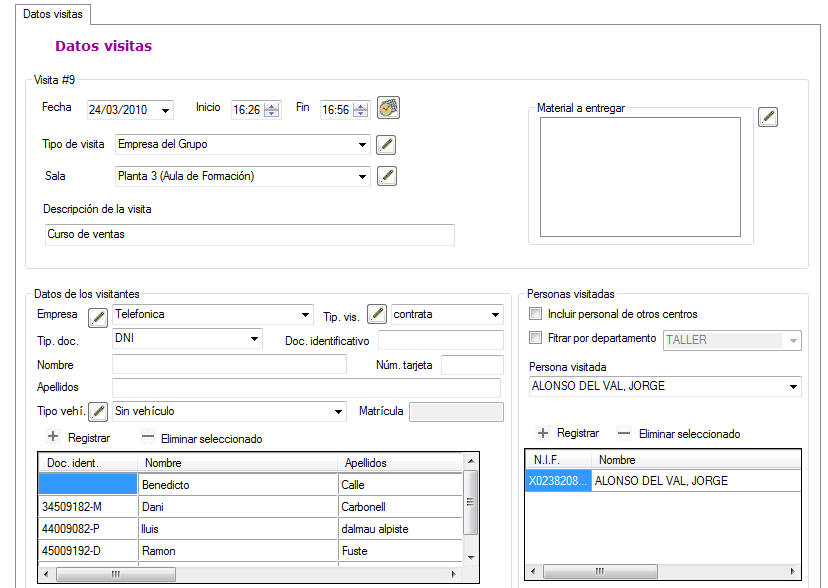Click the Matrícula input field
Viewport: 828px width, 588px height.
(x=456, y=412)
